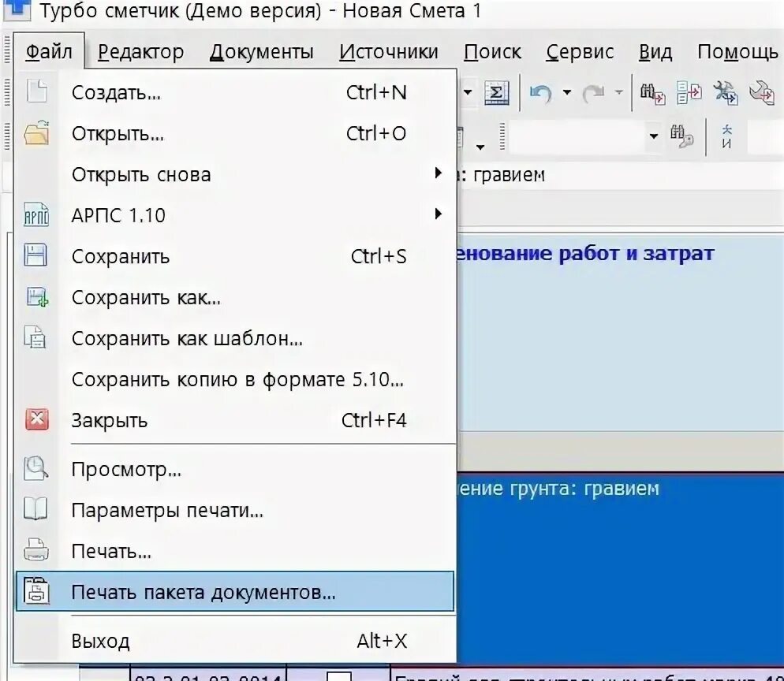Choose Печать... menu entry
The image size is (784, 681).
[x=235, y=551]
